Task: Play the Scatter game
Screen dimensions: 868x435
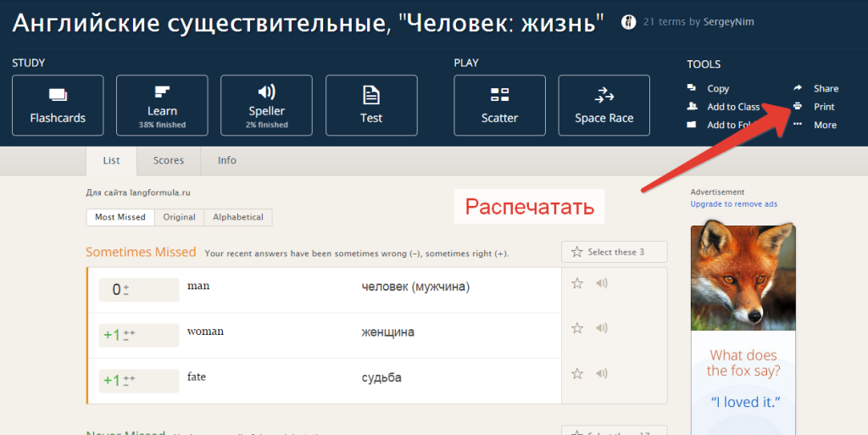Action: coord(499,105)
